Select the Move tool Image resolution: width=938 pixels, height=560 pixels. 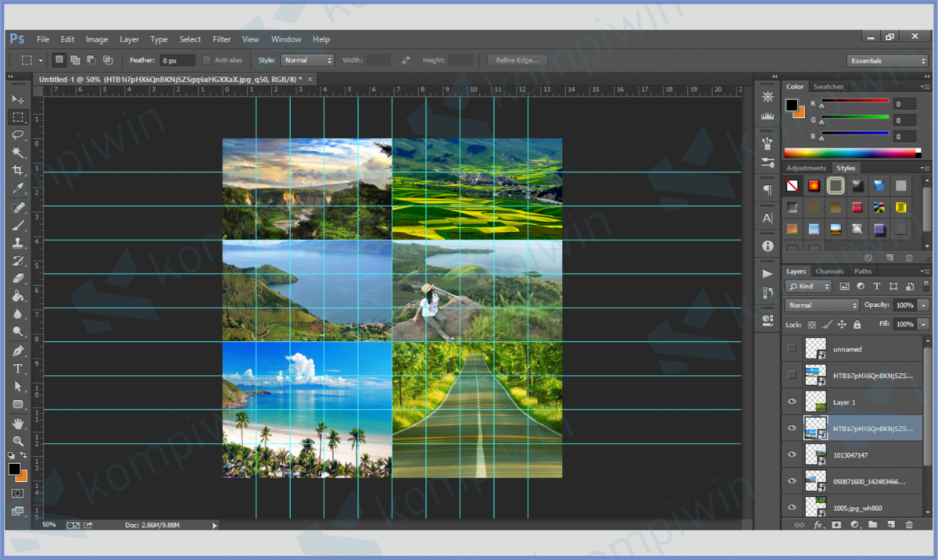(18, 100)
